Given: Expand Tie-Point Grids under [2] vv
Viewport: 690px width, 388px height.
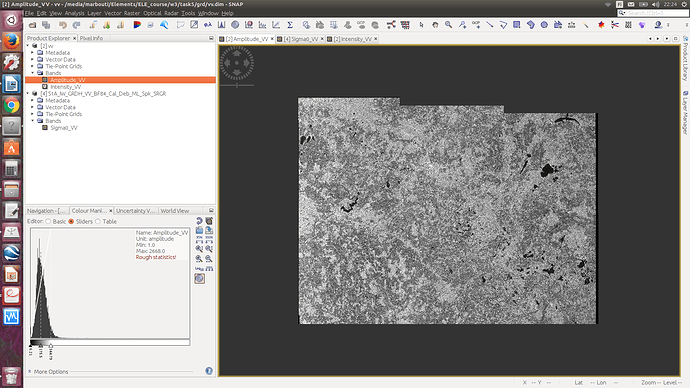Looking at the screenshot, I should click(33, 66).
